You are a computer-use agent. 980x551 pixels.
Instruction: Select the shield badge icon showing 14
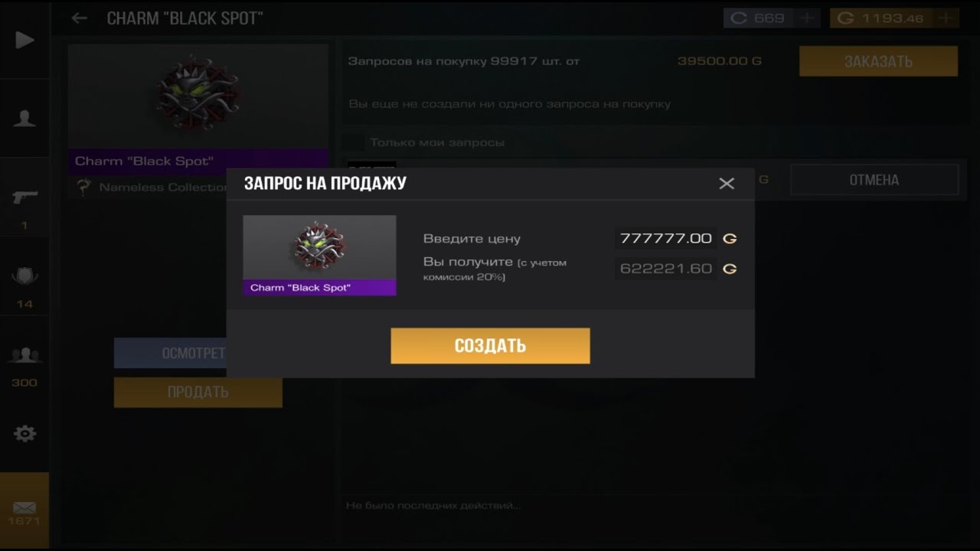tap(24, 276)
